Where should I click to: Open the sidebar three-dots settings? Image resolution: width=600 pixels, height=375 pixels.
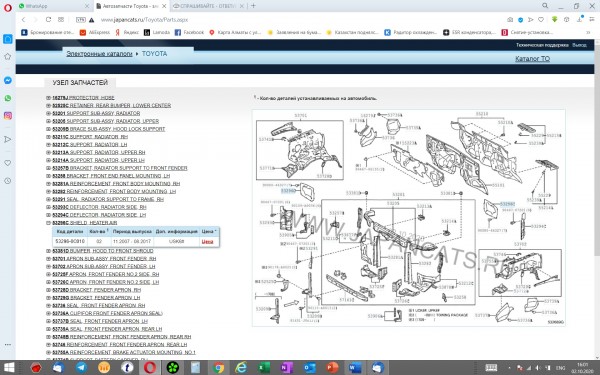tap(8, 344)
